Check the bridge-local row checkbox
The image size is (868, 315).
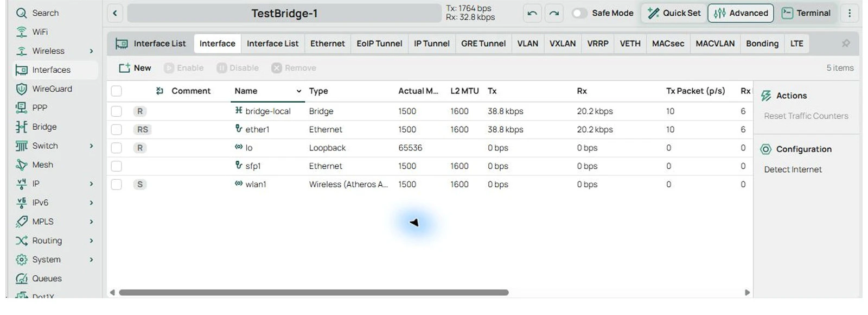click(116, 111)
